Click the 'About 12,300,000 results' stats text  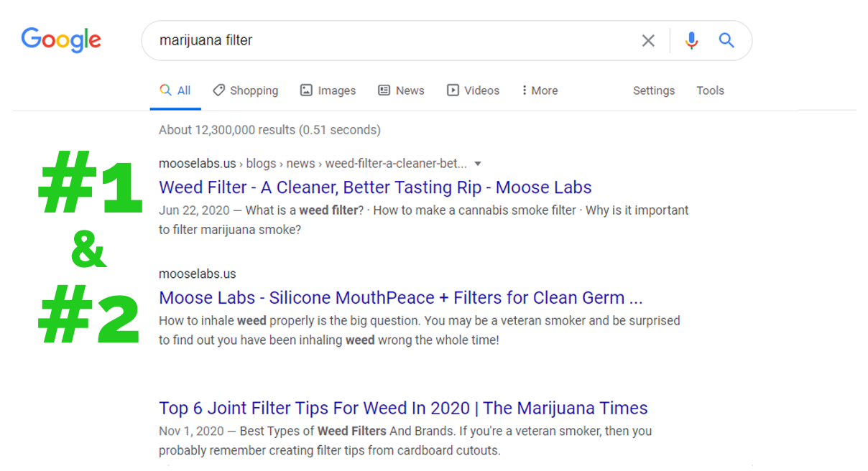(269, 130)
